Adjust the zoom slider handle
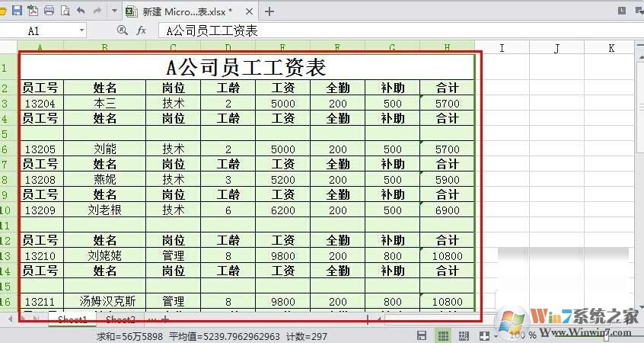Screen dimensions: 644x343 click(606, 335)
